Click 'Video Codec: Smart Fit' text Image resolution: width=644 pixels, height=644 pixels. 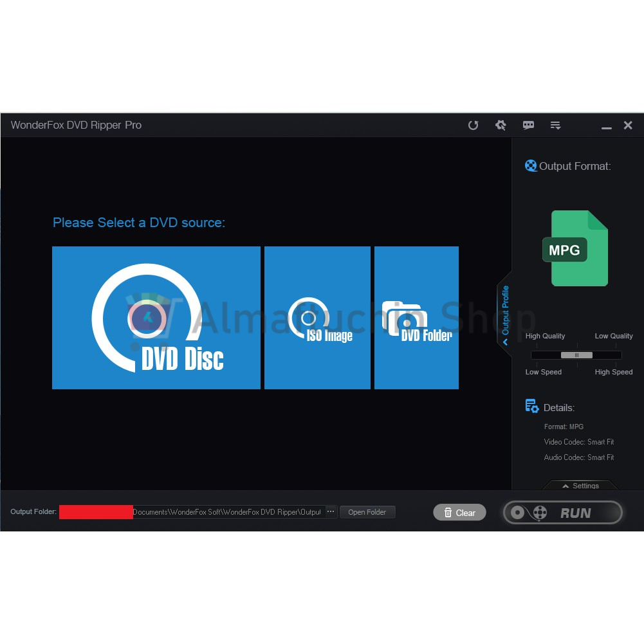click(578, 442)
